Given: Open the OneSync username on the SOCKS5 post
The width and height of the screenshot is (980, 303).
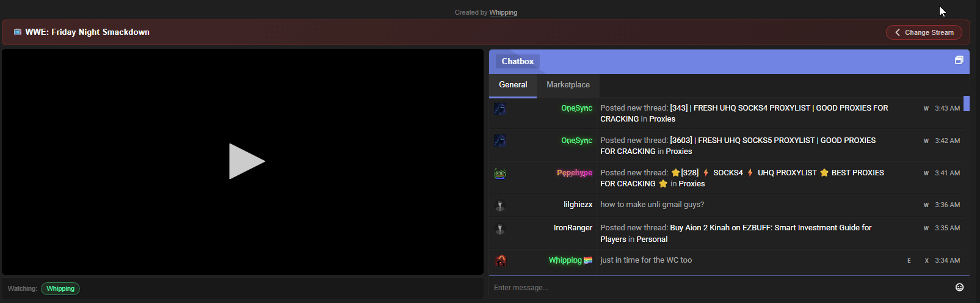Looking at the screenshot, I should coord(576,141).
